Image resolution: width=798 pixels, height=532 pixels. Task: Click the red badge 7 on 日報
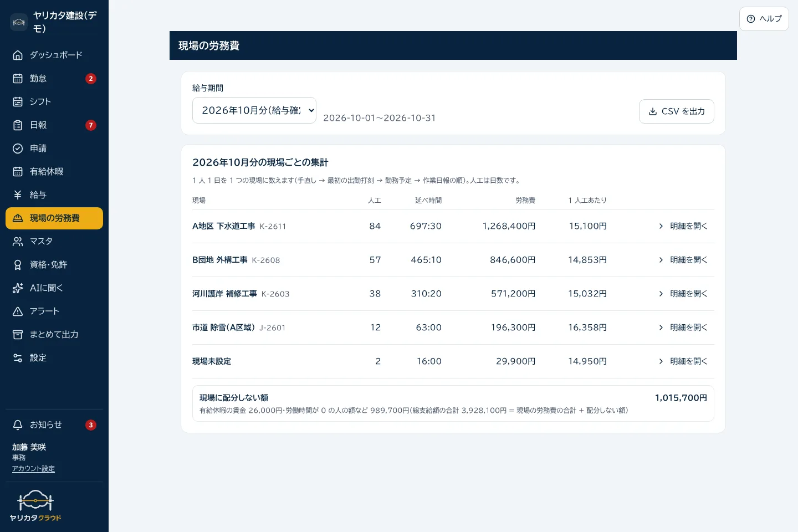(x=91, y=125)
